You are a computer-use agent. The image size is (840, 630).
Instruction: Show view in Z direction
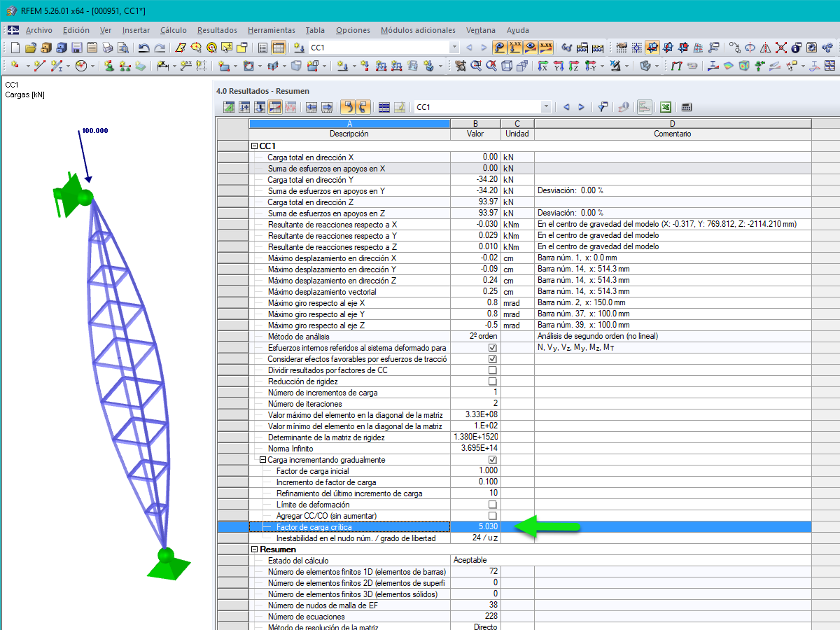pyautogui.click(x=573, y=66)
